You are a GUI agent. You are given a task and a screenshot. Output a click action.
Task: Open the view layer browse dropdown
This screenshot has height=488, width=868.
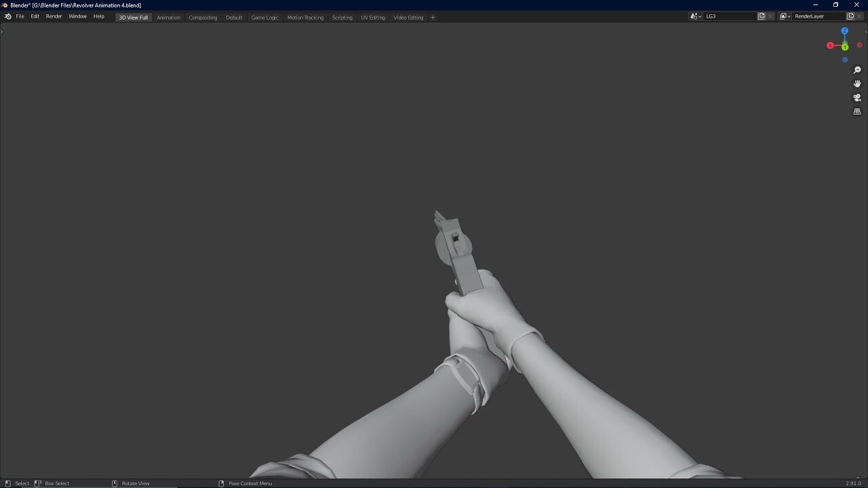[787, 16]
